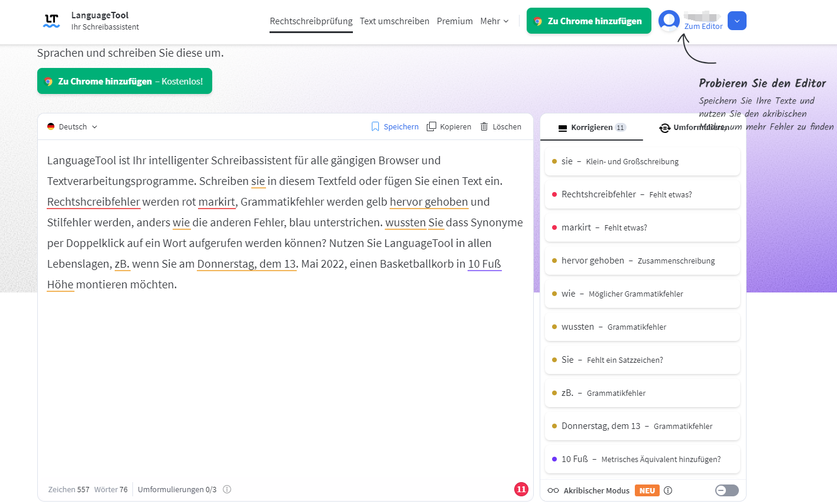Viewport: 837px width, 504px height.
Task: Open the 'Sie' Fehlt ein Satzzeichen card
Action: 643,360
